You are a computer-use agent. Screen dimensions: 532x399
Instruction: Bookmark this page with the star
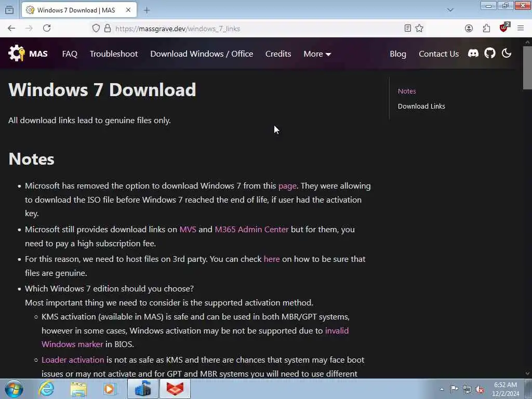click(419, 28)
